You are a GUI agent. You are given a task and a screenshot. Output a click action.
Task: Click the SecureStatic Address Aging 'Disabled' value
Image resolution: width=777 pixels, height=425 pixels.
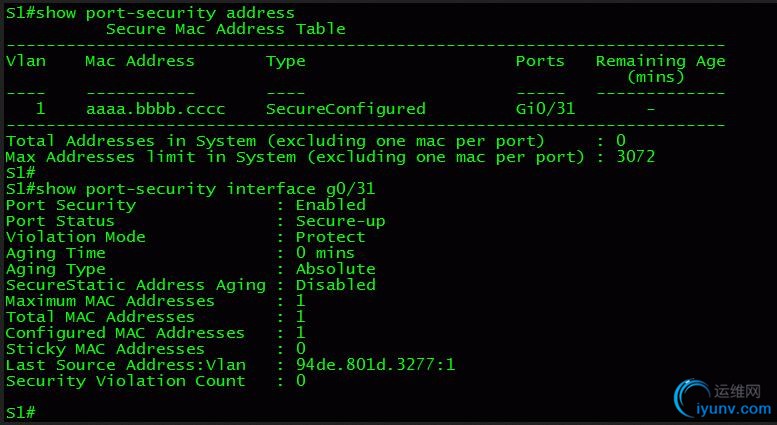click(x=335, y=285)
